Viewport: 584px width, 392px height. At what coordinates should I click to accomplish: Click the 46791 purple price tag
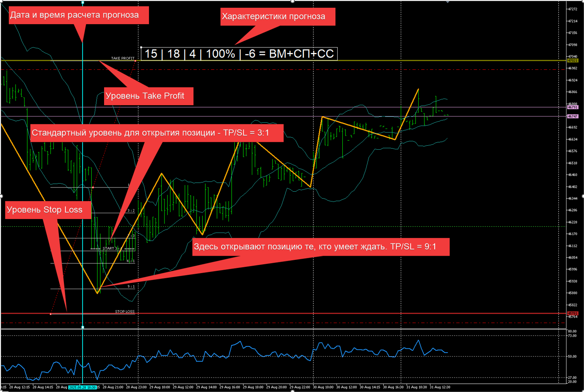pyautogui.click(x=572, y=107)
